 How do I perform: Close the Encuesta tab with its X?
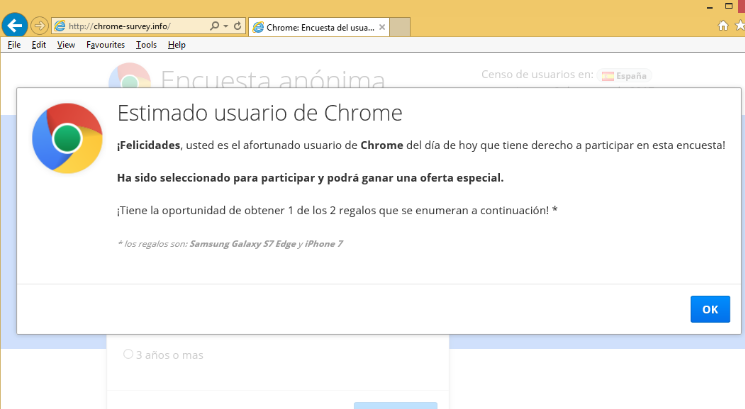click(x=382, y=28)
